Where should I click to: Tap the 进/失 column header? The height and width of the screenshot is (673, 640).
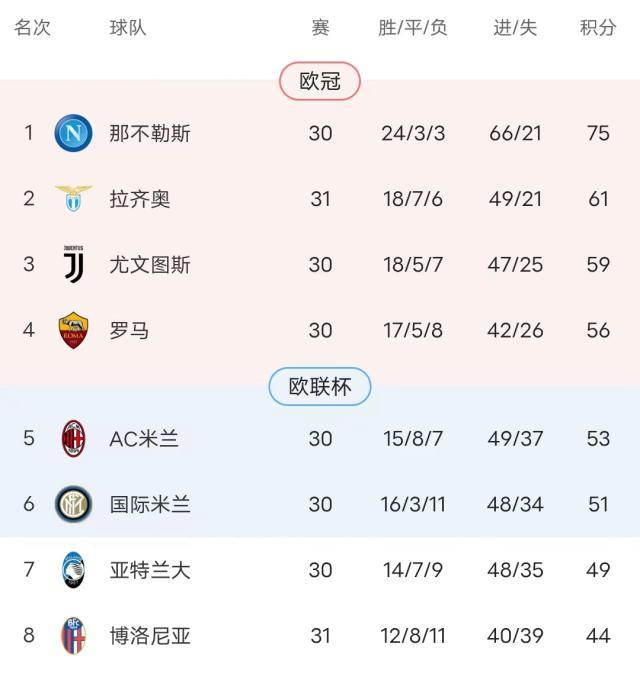pos(515,27)
